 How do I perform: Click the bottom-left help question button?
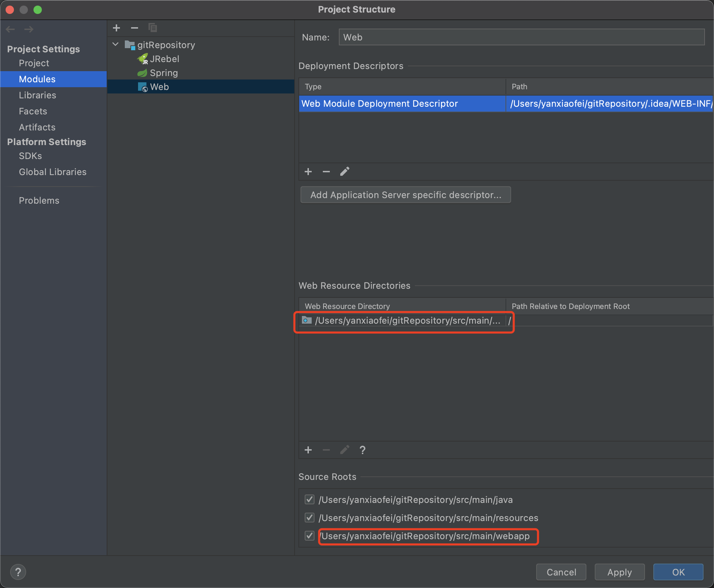pyautogui.click(x=18, y=572)
